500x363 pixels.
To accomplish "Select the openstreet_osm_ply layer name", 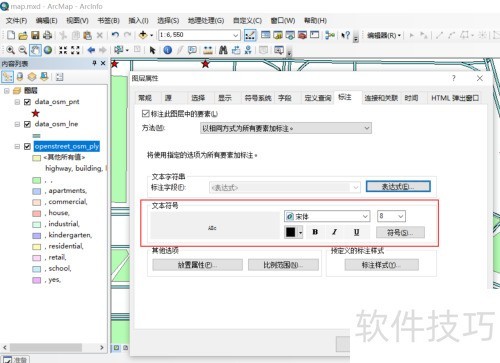I will (x=67, y=146).
